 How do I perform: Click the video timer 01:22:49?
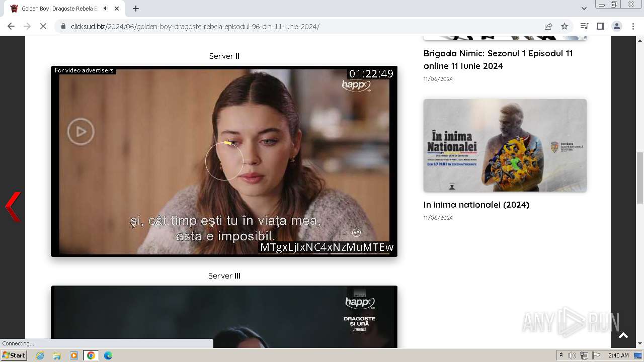tap(371, 73)
